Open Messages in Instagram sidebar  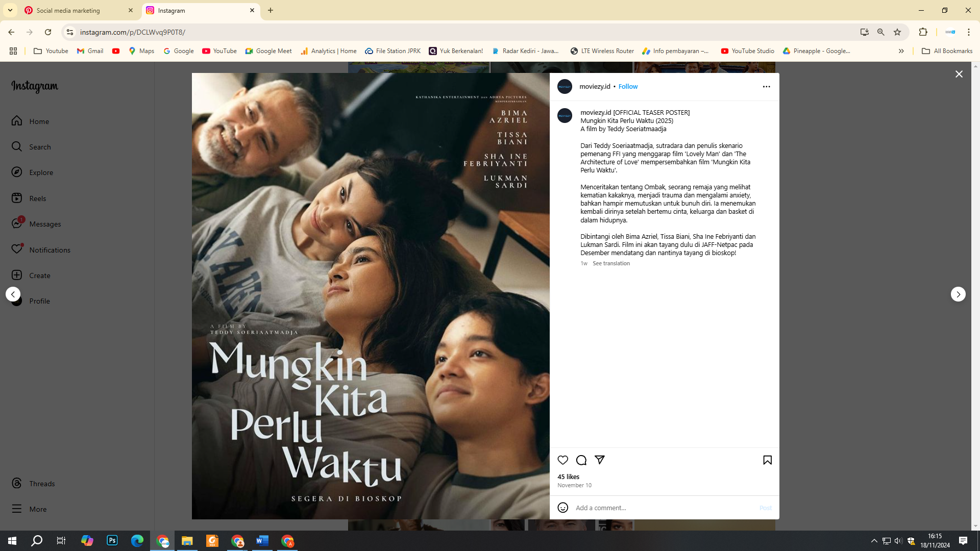click(36, 224)
